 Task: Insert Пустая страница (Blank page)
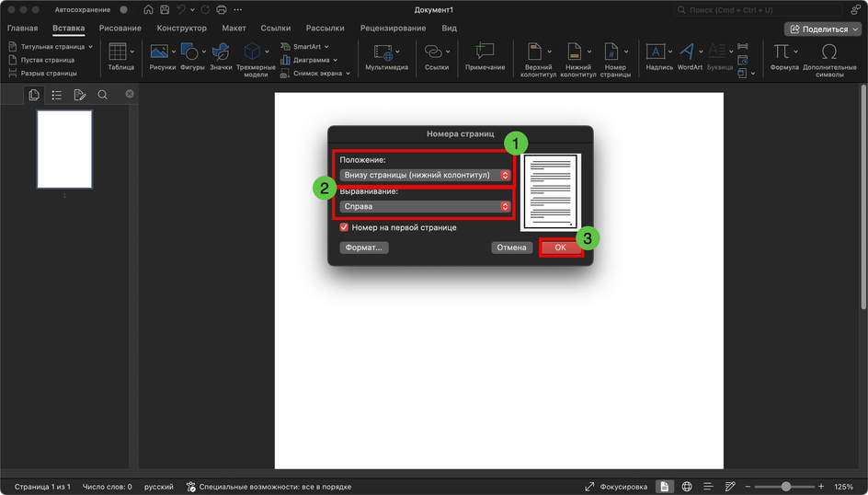pyautogui.click(x=42, y=60)
